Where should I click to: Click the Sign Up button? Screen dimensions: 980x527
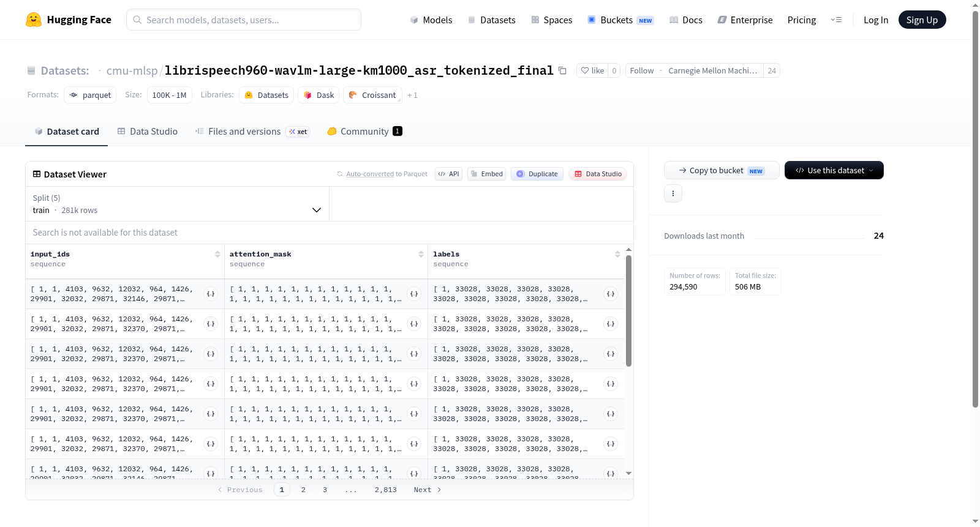click(922, 20)
